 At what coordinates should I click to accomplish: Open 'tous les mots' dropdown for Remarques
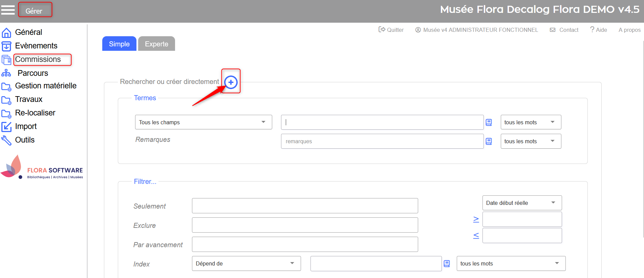coord(530,141)
